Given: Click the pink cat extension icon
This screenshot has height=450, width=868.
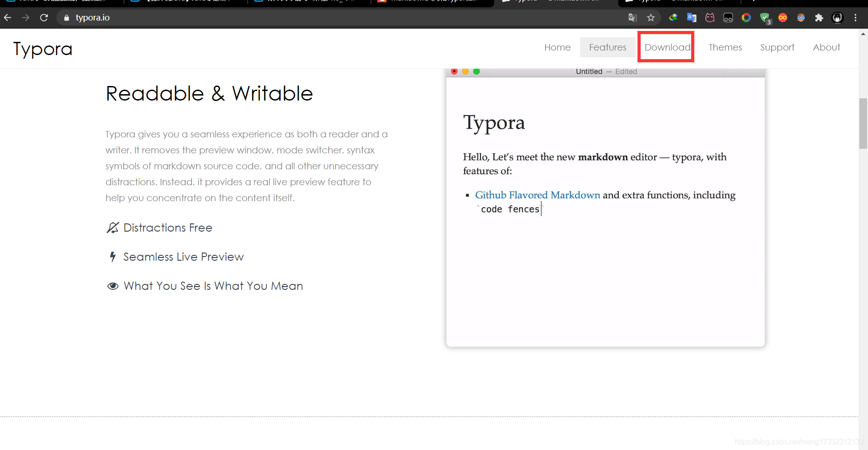Looking at the screenshot, I should click(x=710, y=18).
